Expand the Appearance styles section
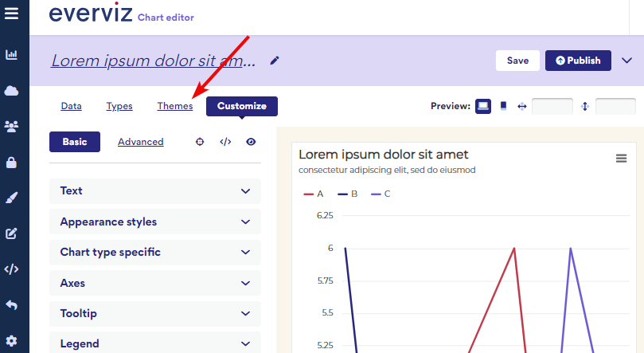Image resolution: width=644 pixels, height=353 pixels. pyautogui.click(x=155, y=222)
